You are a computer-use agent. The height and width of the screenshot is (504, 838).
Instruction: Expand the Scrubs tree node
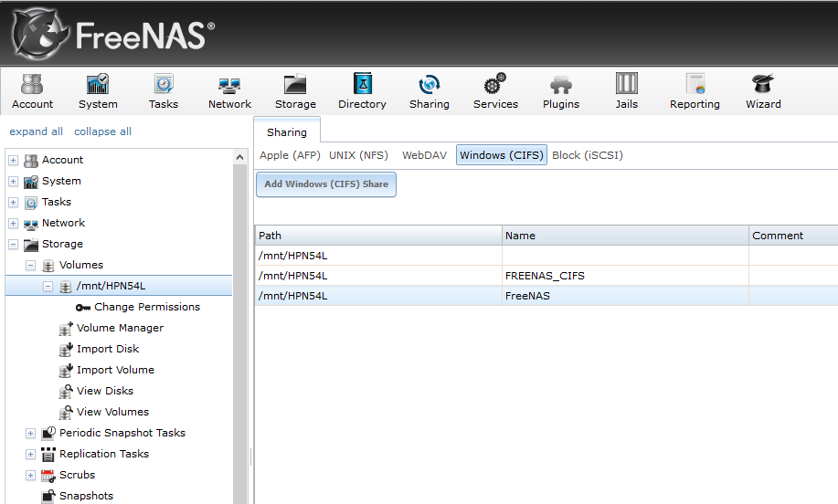click(30, 475)
